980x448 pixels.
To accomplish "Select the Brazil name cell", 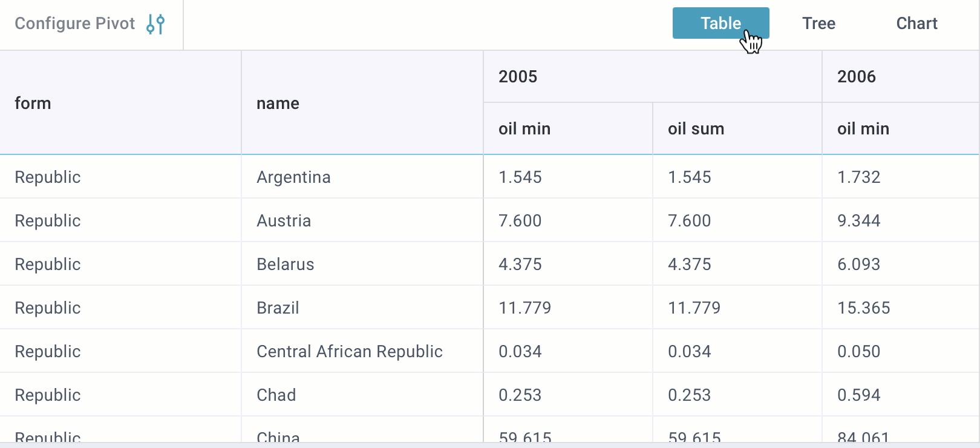I will click(x=278, y=308).
